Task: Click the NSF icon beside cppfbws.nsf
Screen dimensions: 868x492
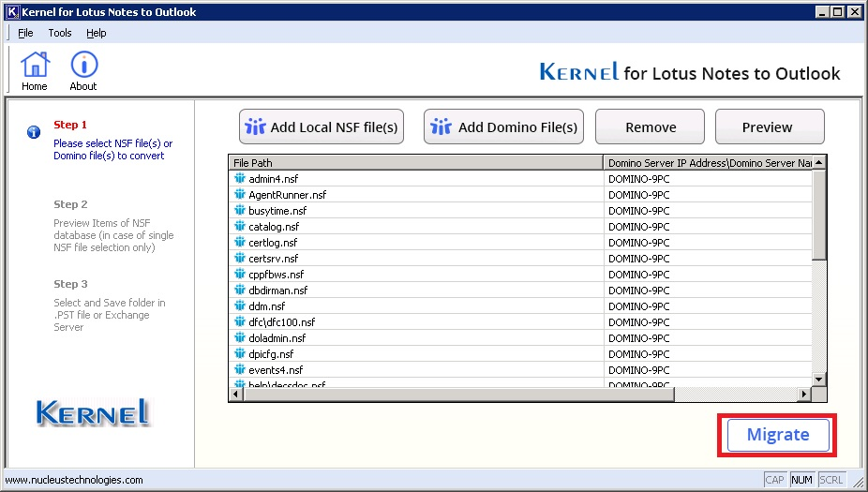Action: [240, 274]
